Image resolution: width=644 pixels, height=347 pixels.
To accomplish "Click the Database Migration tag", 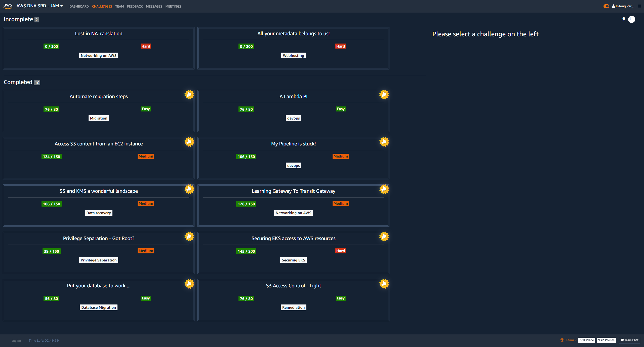I will tap(99, 307).
